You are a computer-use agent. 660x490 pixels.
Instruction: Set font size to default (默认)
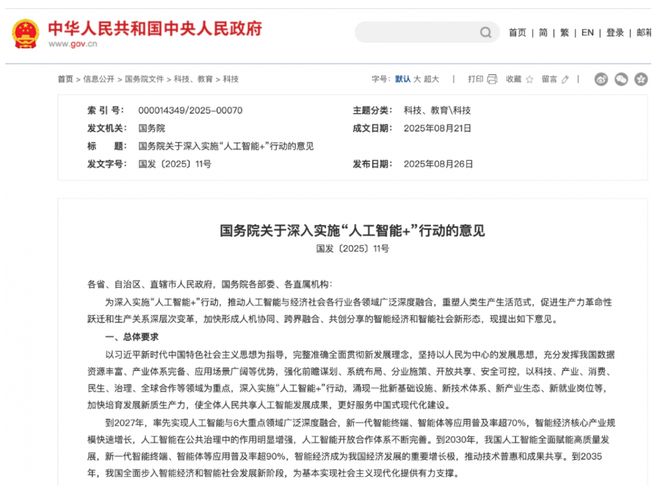403,78
